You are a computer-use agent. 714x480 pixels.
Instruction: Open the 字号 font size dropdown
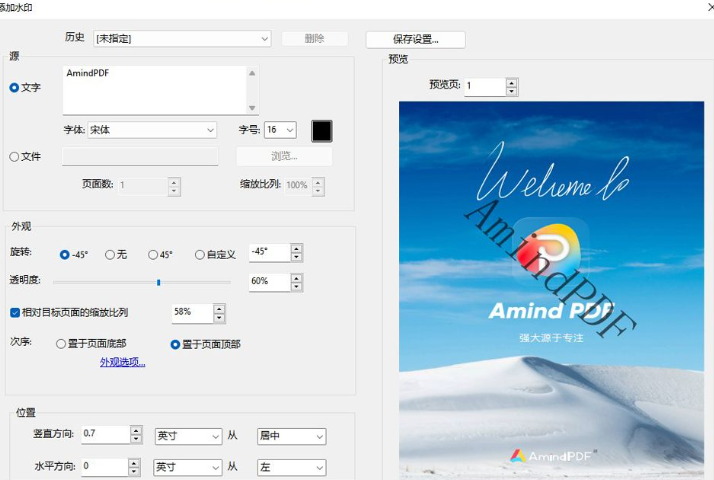280,130
